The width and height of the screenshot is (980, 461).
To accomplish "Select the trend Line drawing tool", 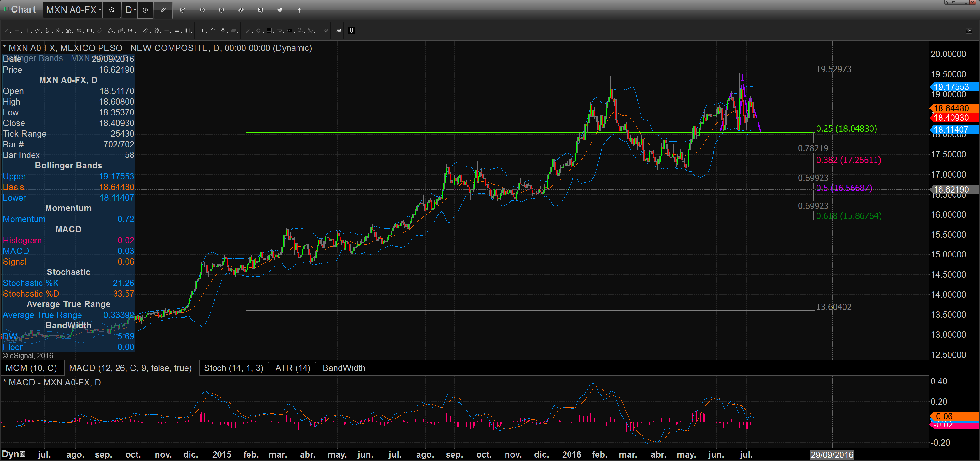I will pos(6,30).
